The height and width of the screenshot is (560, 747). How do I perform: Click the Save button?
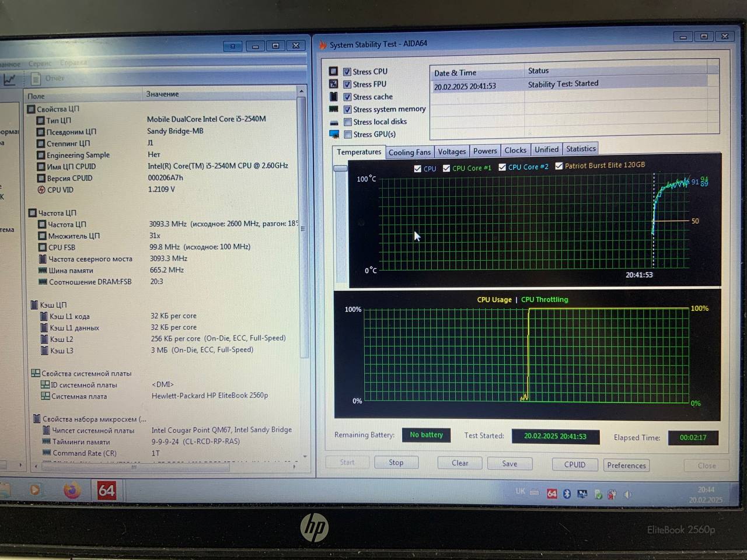click(509, 464)
